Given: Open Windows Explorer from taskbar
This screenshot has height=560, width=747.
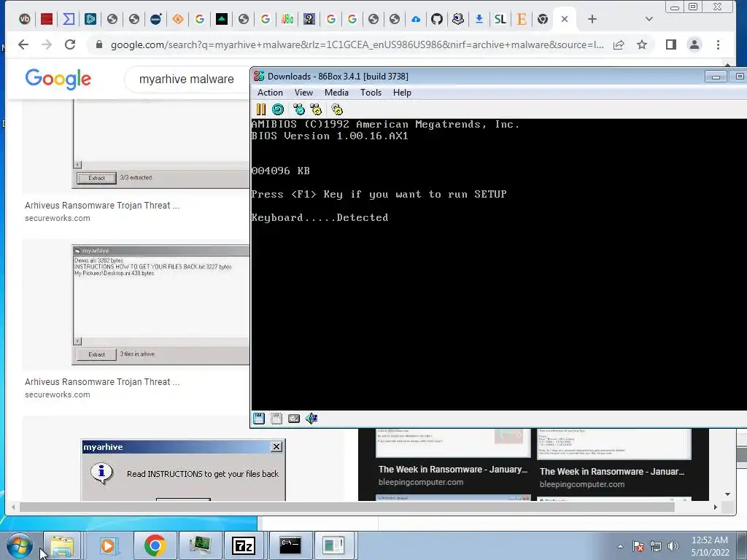Looking at the screenshot, I should point(63,545).
